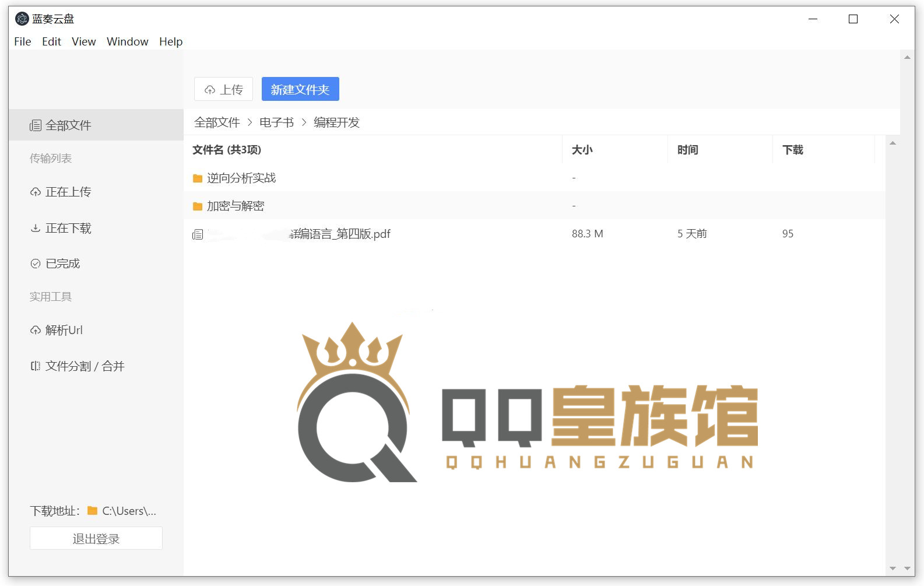The image size is (924, 586).
Task: Open the 逆向分析实战 folder
Action: 241,178
